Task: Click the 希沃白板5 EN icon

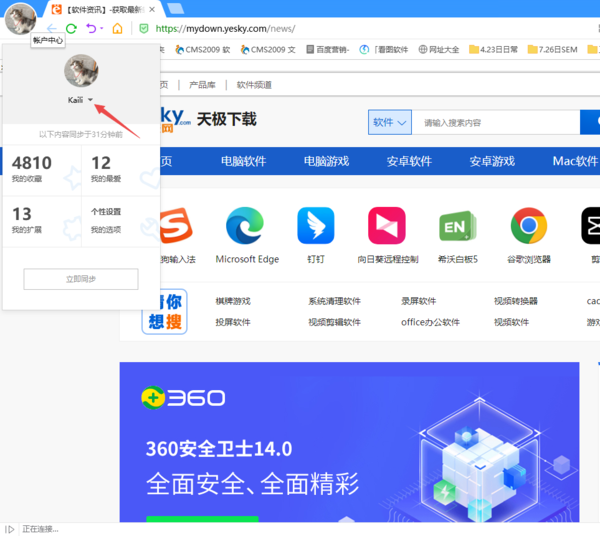Action: (457, 226)
